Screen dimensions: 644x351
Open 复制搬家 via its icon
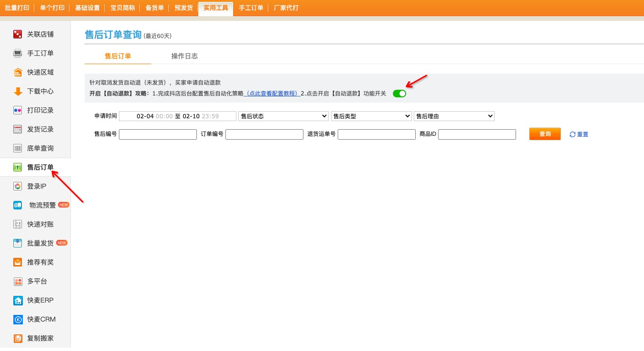18,338
